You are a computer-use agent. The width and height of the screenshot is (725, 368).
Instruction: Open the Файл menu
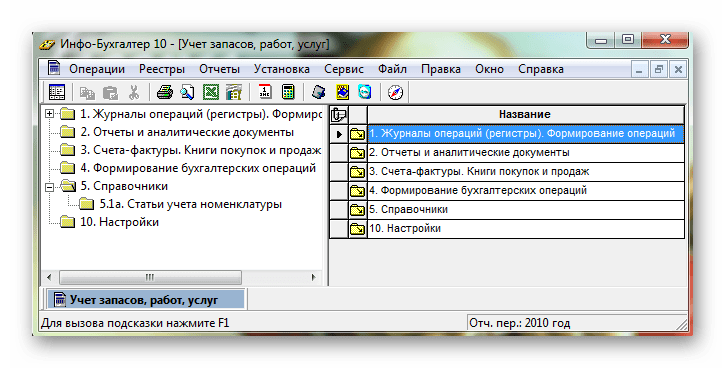[x=392, y=69]
